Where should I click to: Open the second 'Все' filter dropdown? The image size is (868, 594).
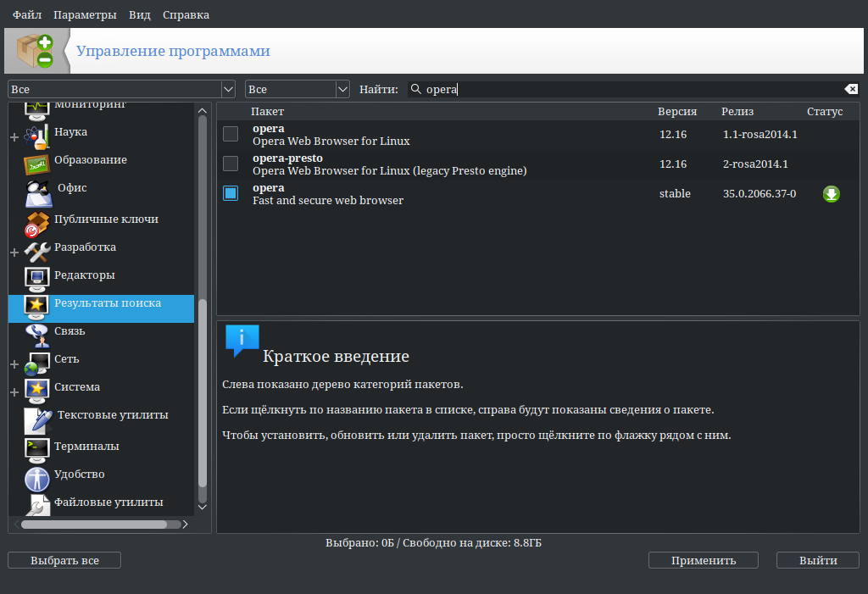click(298, 89)
